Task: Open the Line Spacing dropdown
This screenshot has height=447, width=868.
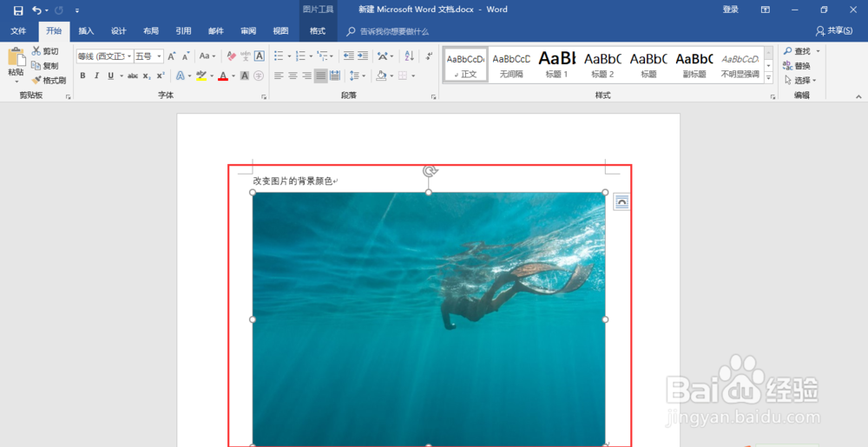Action: click(x=357, y=76)
